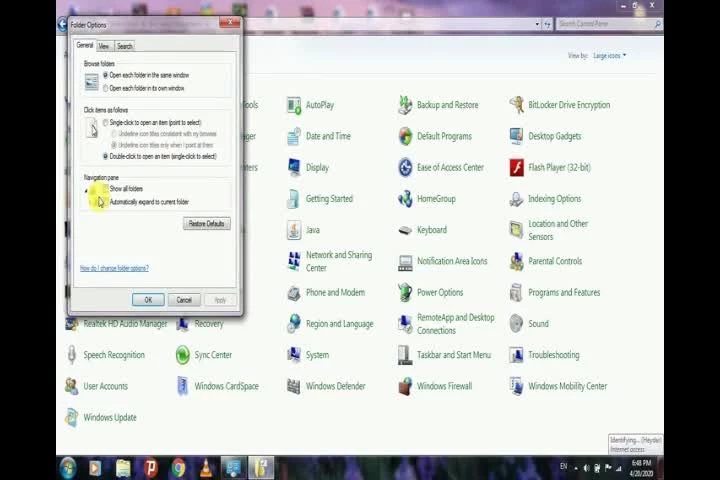The height and width of the screenshot is (480, 720).
Task: Open Chrome from the taskbar
Action: click(178, 468)
